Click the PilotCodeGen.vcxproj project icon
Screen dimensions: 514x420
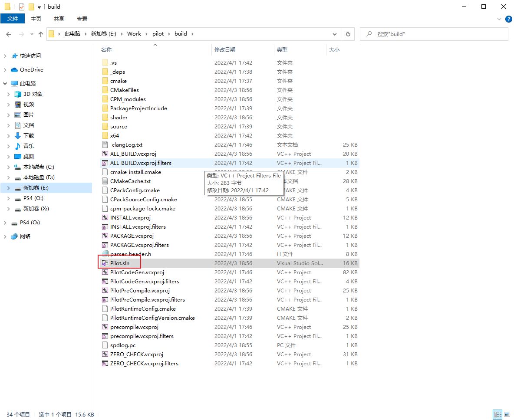pyautogui.click(x=105, y=272)
